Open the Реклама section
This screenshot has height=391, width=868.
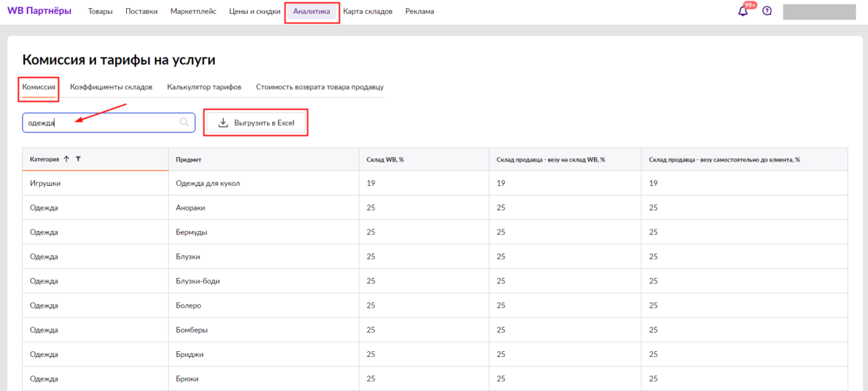tap(419, 12)
